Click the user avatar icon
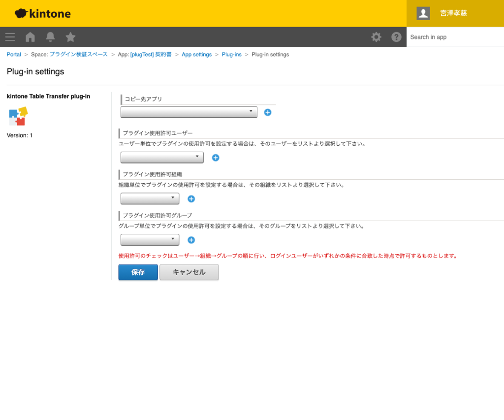The width and height of the screenshot is (504, 420). [x=423, y=13]
